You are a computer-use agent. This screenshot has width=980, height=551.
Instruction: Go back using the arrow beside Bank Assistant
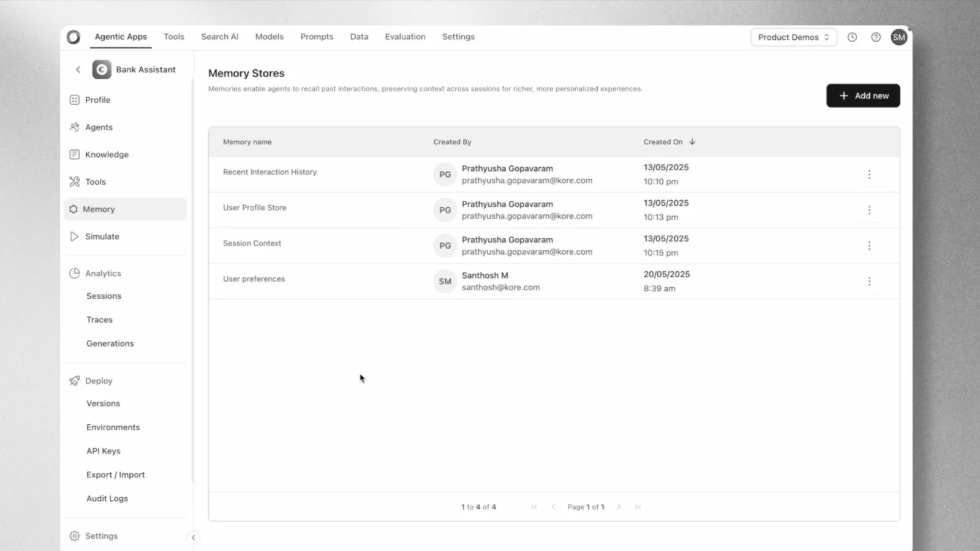pos(78,70)
